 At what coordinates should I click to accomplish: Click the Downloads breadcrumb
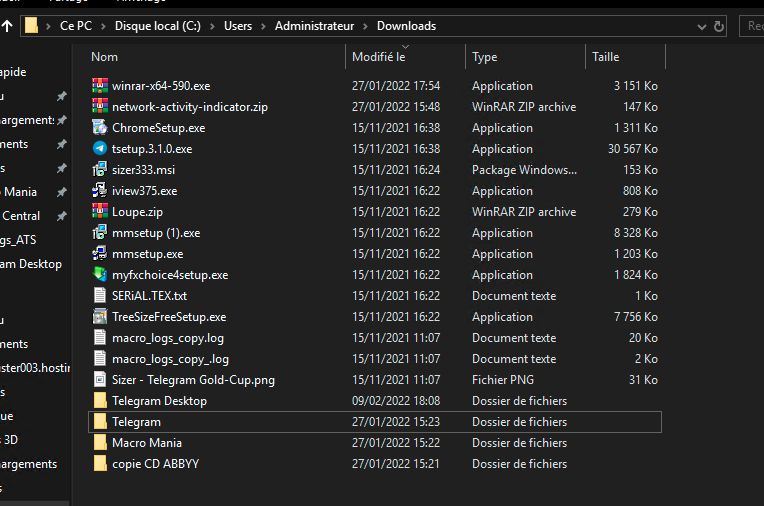point(406,26)
